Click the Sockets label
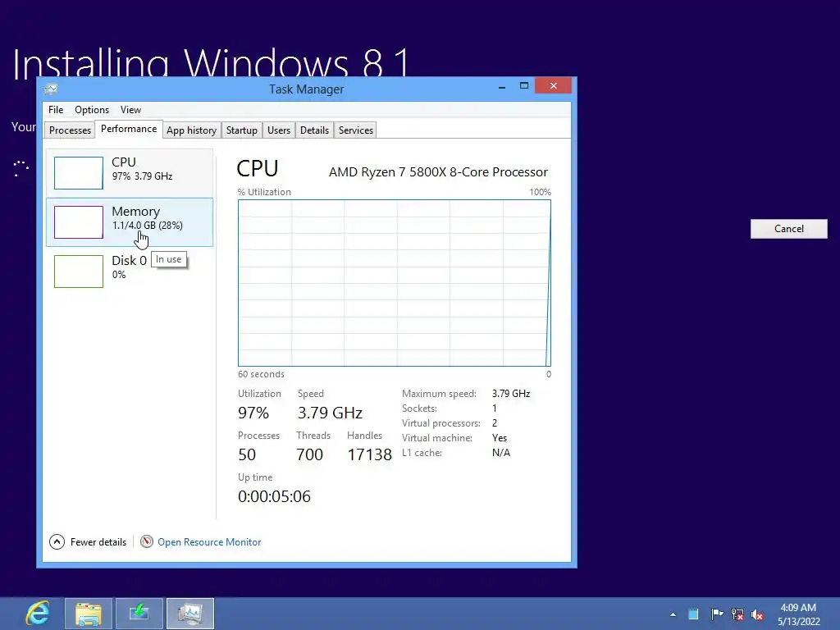Image resolution: width=840 pixels, height=630 pixels. coord(419,409)
